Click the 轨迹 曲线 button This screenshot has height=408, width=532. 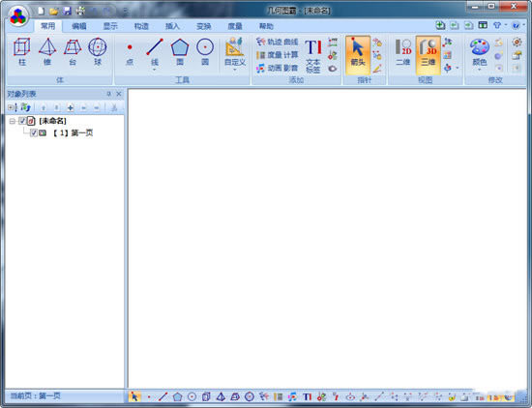point(278,42)
